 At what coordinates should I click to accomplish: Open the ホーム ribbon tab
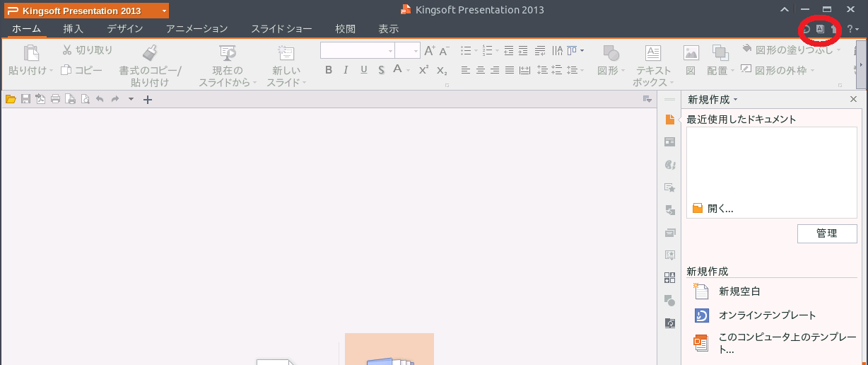[26, 29]
